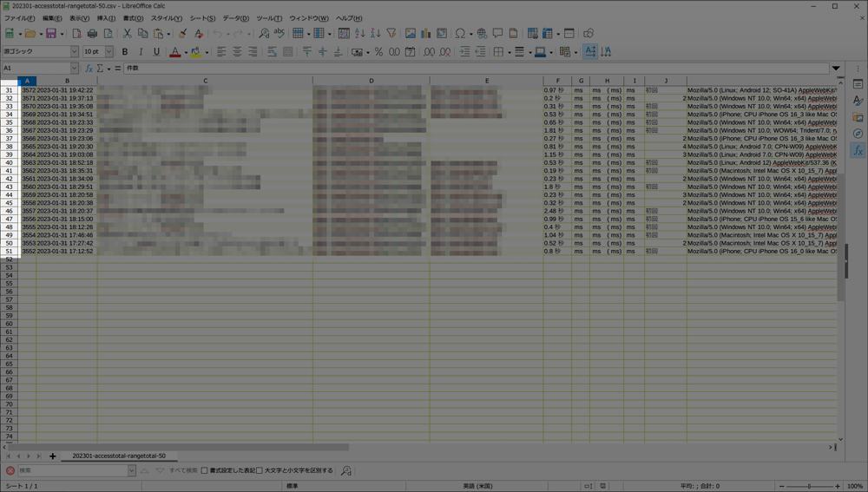Click the zoom slider in status bar
The image size is (868, 492).
tap(809, 486)
